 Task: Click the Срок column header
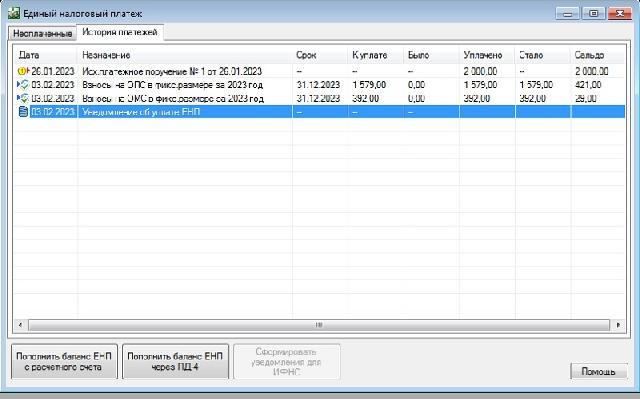point(320,55)
